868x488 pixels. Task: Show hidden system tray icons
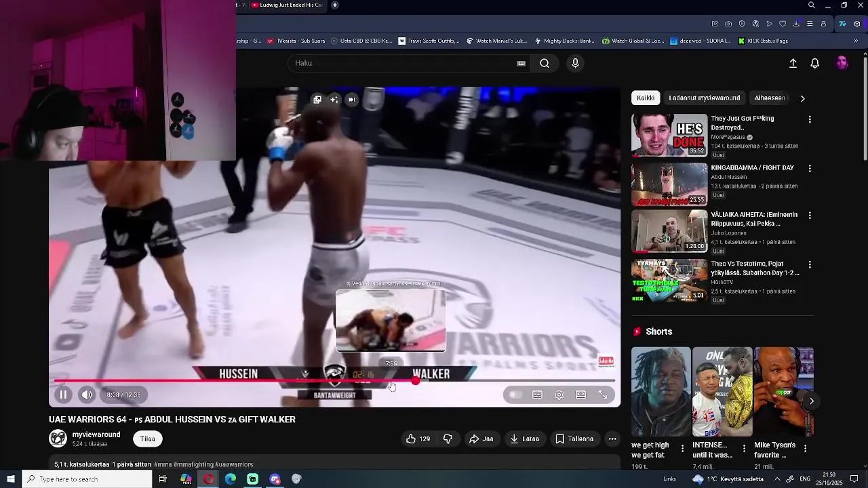coord(776,479)
